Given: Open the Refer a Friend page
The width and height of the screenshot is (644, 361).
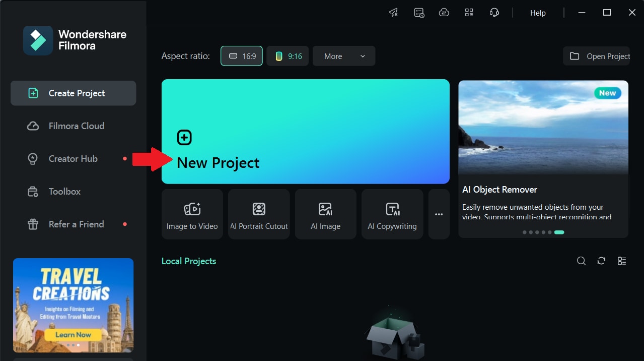Looking at the screenshot, I should tap(73, 224).
